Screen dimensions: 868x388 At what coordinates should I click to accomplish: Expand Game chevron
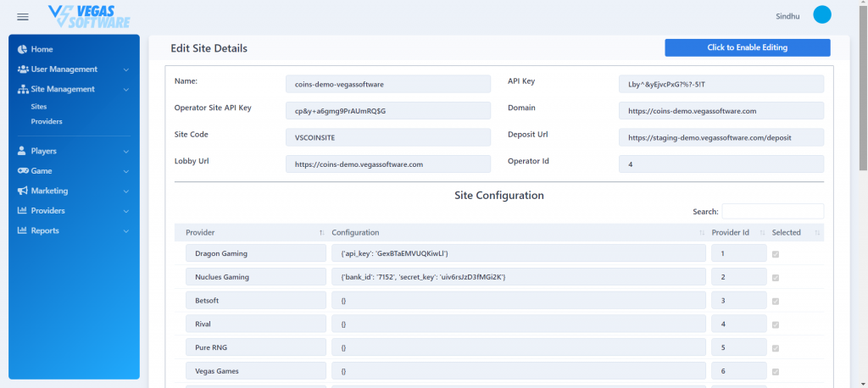126,172
